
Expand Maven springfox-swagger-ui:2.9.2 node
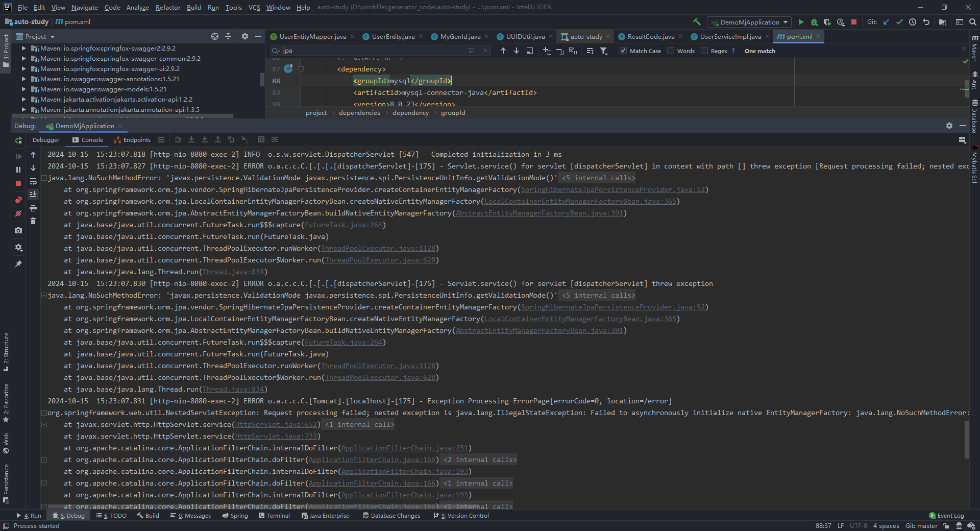click(x=23, y=69)
